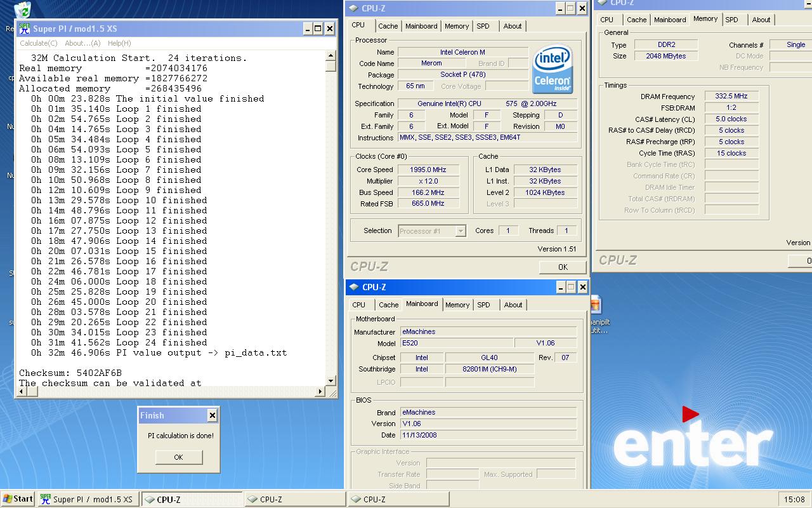Click the Super PI title bar icon
Viewport: 812px width, 508px height.
click(25, 29)
